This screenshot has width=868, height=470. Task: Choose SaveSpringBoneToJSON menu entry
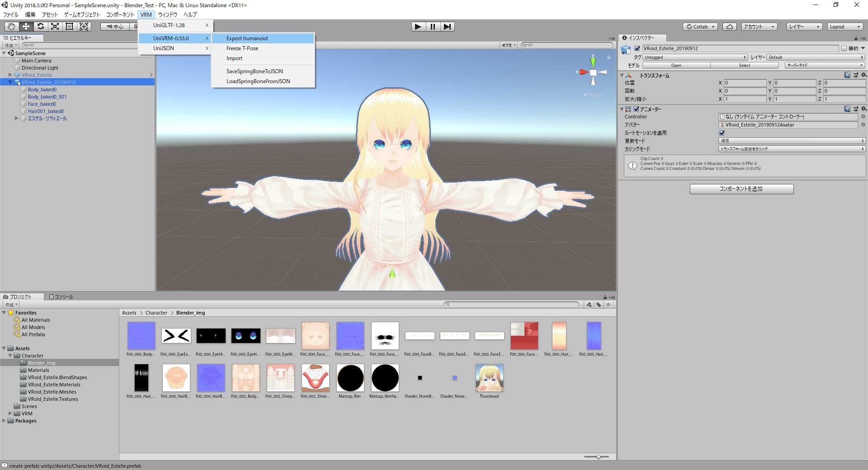click(x=263, y=71)
